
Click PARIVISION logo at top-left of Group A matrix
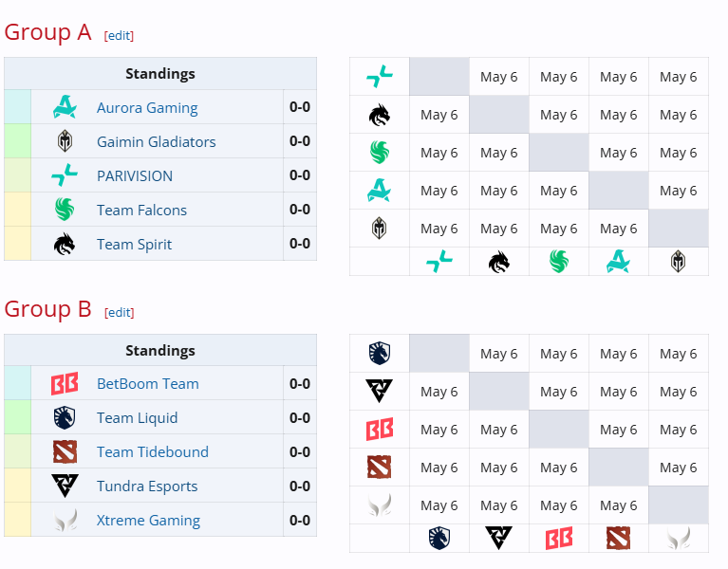(x=380, y=77)
